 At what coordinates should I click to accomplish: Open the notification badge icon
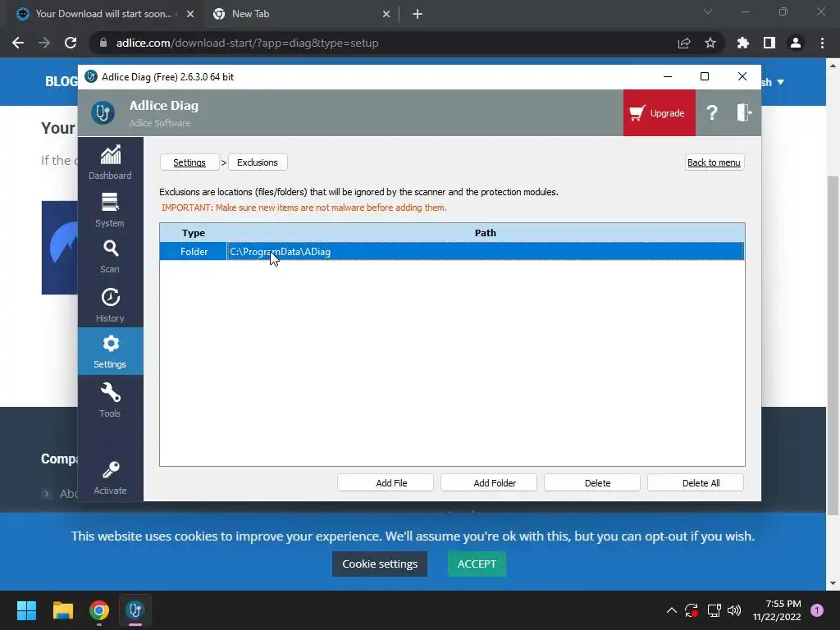pos(817,610)
